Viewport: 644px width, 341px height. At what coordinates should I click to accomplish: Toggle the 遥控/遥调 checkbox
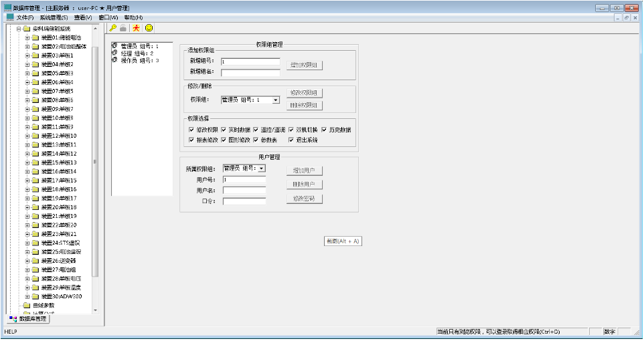pos(256,130)
